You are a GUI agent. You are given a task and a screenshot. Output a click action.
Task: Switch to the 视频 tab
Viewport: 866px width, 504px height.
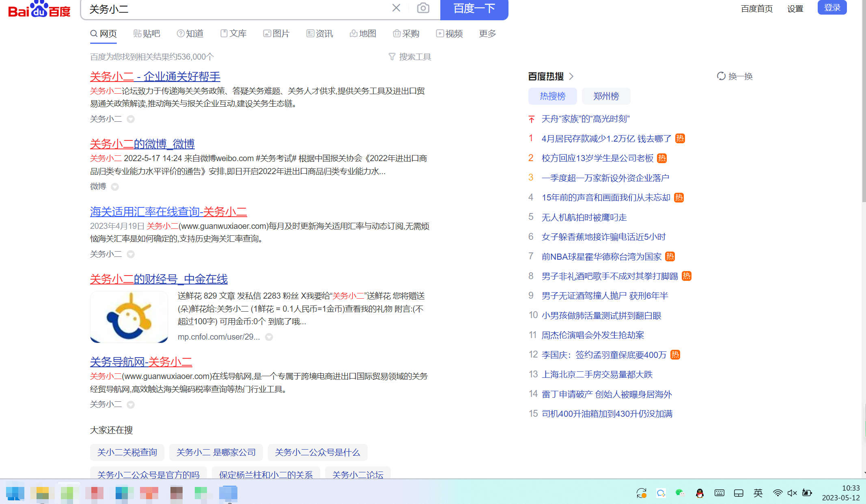coord(449,34)
